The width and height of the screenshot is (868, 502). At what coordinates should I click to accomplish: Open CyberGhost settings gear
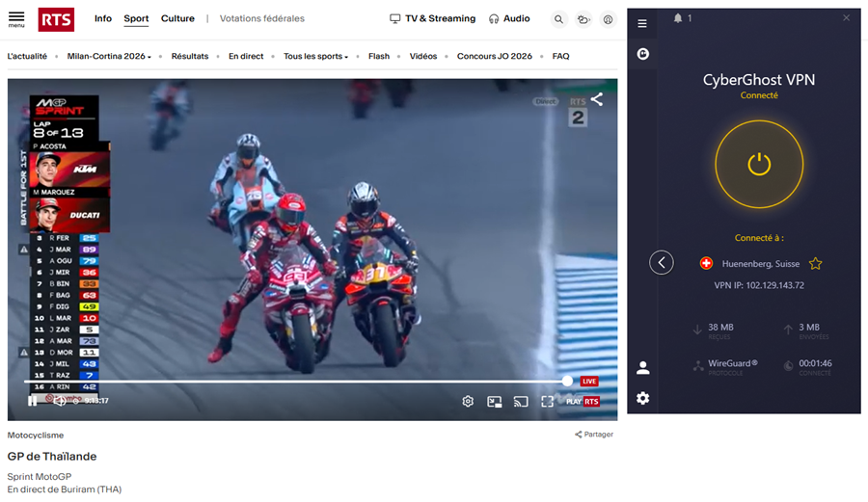pos(642,398)
